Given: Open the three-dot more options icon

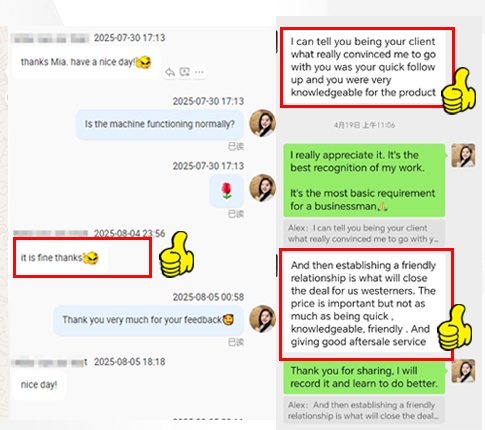Looking at the screenshot, I should (199, 72).
